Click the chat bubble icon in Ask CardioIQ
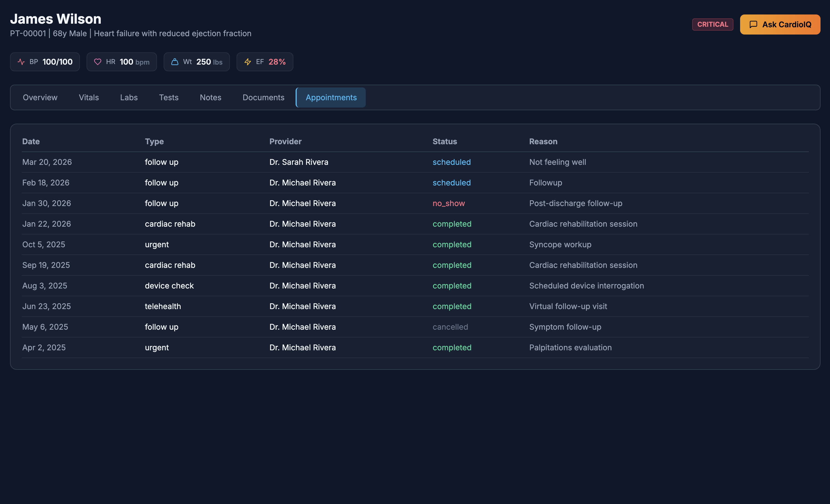This screenshot has height=504, width=830. pyautogui.click(x=753, y=25)
